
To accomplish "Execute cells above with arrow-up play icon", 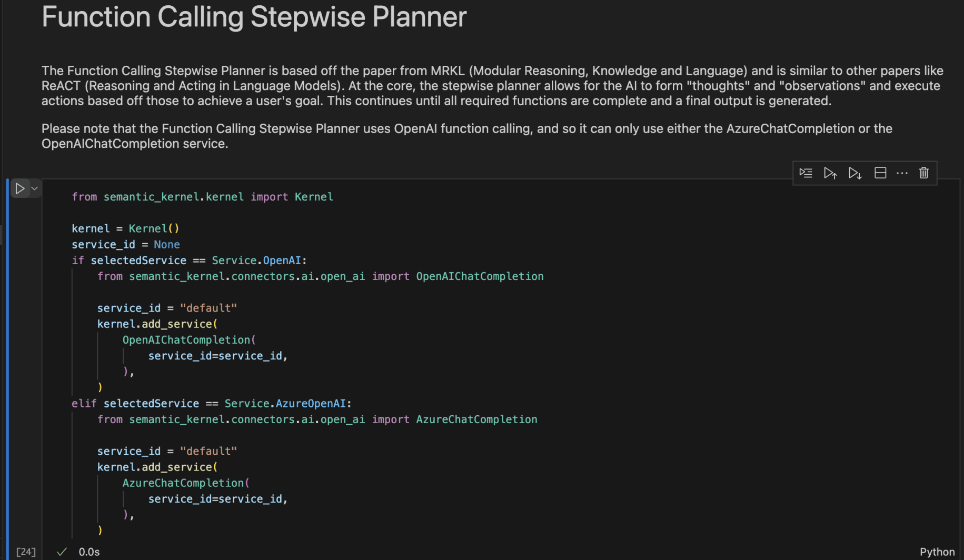I will (x=830, y=173).
